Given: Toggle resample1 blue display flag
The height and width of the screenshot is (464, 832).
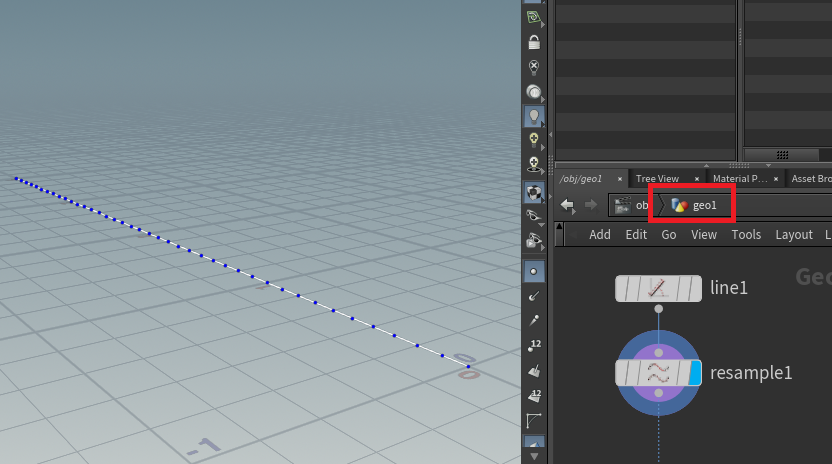Looking at the screenshot, I should click(695, 373).
